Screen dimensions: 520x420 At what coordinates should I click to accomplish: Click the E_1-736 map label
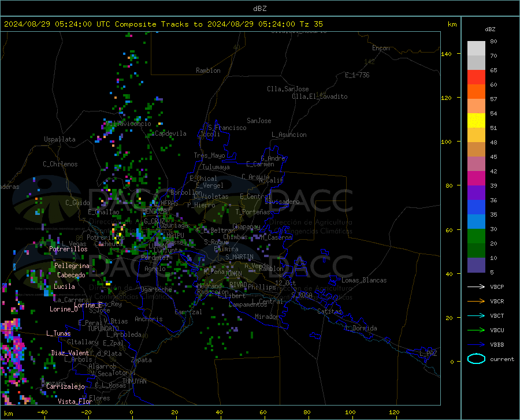coord(357,75)
